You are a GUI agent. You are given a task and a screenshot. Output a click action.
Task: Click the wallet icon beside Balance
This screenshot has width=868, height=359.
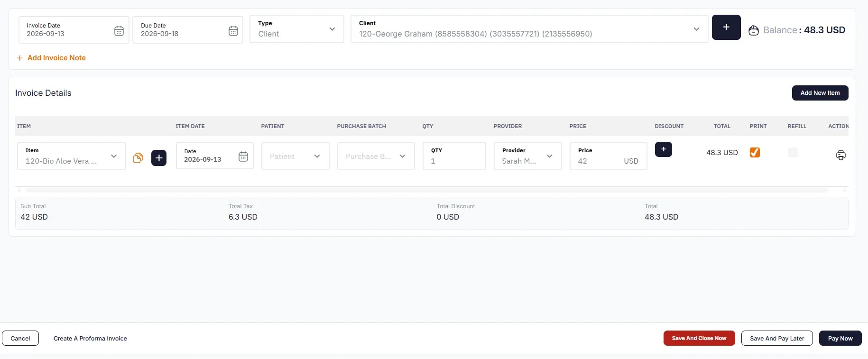[x=753, y=30]
